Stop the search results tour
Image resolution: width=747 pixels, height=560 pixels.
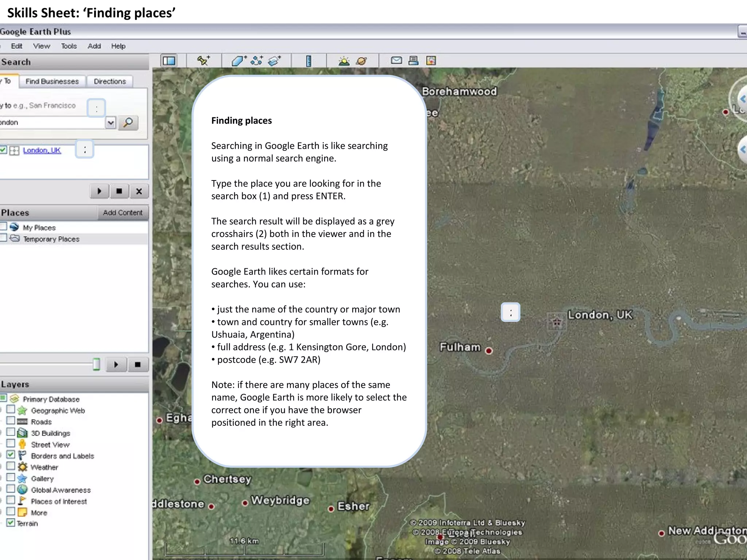point(119,191)
